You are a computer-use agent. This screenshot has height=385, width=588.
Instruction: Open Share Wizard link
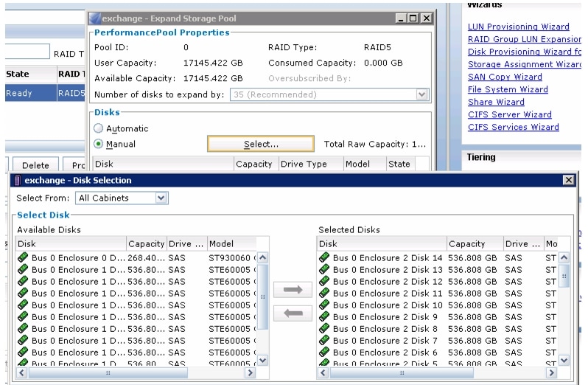(496, 102)
